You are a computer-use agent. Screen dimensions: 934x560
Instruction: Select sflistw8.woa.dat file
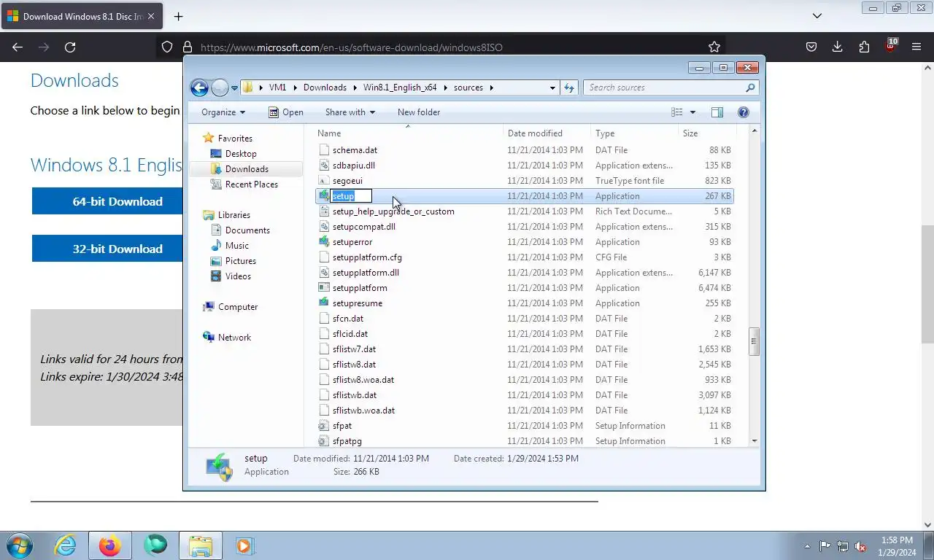[363, 380]
